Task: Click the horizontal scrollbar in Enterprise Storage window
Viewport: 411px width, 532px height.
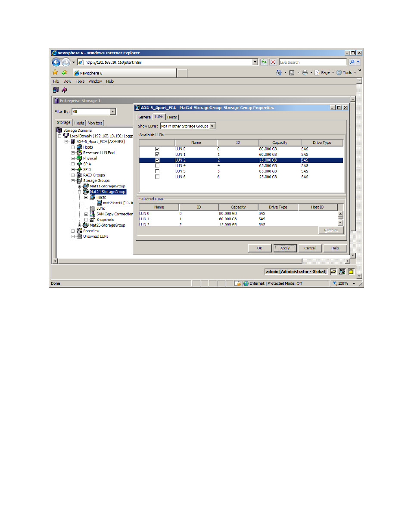Action: 180,261
